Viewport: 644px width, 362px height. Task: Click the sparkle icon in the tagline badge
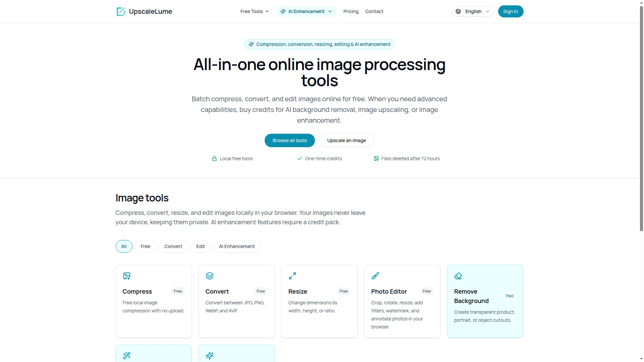point(251,44)
